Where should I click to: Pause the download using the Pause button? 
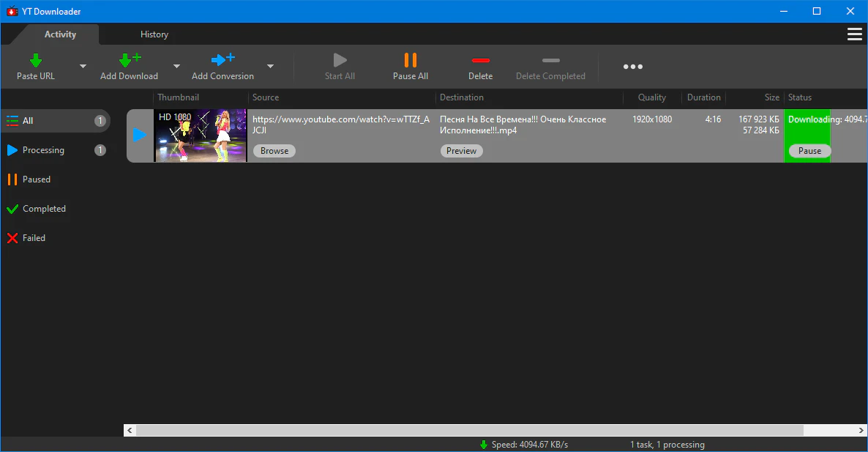pos(809,151)
